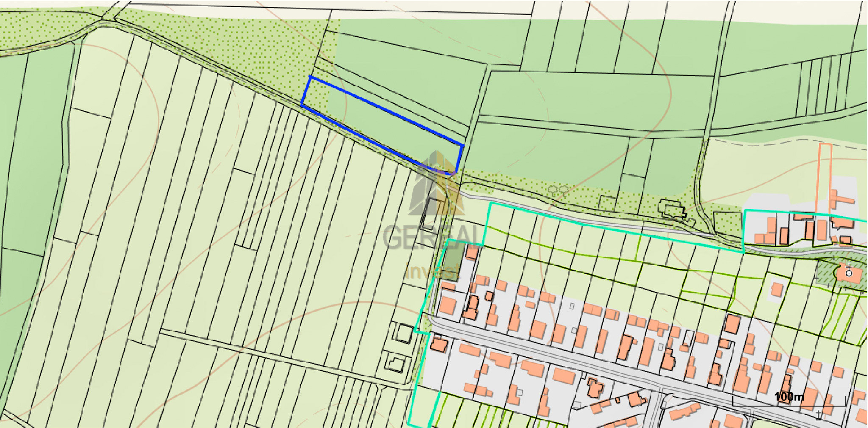This screenshot has height=428, width=868.
Task: Click the yellow 'invest' watermark text
Action: pyautogui.click(x=432, y=271)
